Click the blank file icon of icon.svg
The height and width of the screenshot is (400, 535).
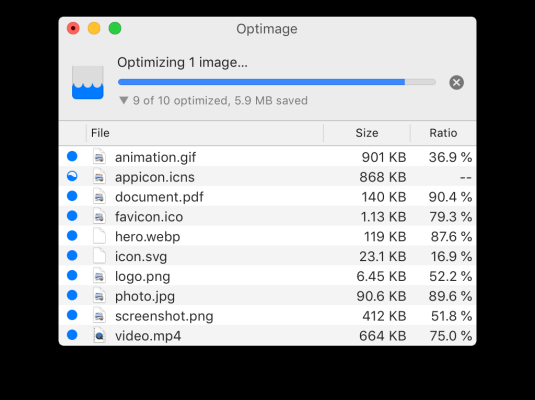pos(99,256)
